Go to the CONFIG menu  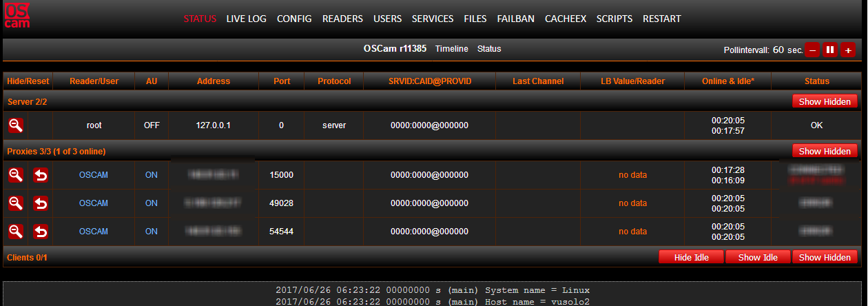click(x=294, y=19)
